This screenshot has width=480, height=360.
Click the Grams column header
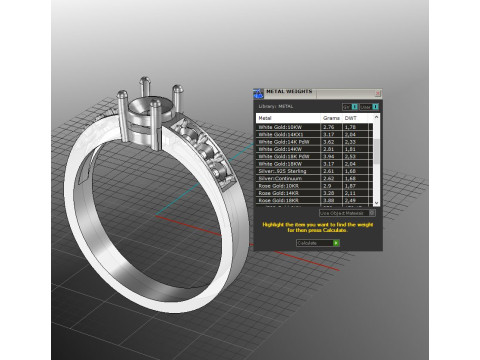(x=331, y=118)
